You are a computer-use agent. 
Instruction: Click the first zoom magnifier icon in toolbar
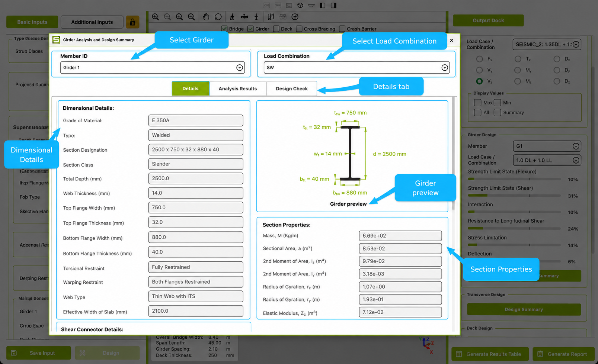point(156,17)
